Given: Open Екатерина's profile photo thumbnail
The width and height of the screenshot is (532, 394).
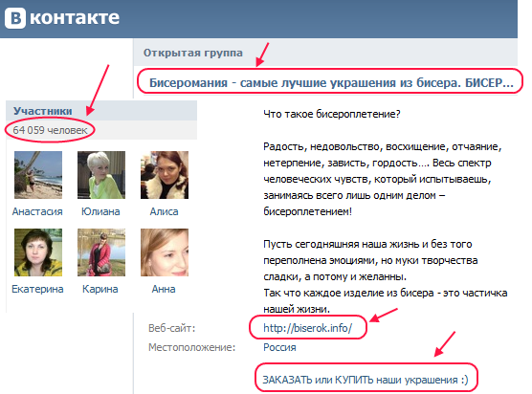Looking at the screenshot, I should coord(38,252).
